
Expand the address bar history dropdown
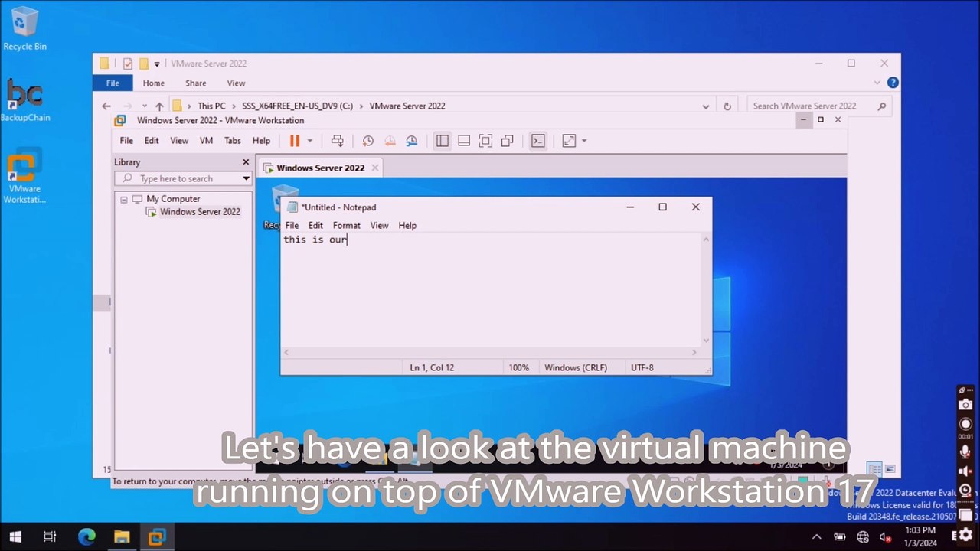(x=706, y=106)
